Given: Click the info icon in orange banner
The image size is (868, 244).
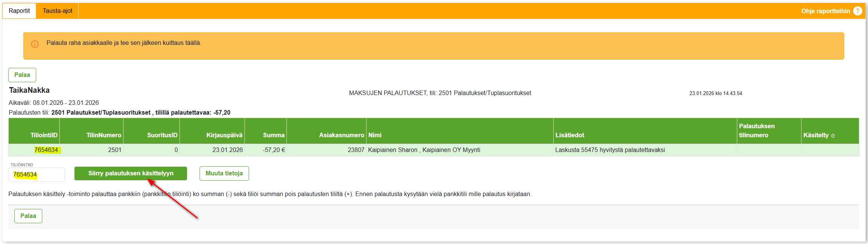Looking at the screenshot, I should click(35, 44).
